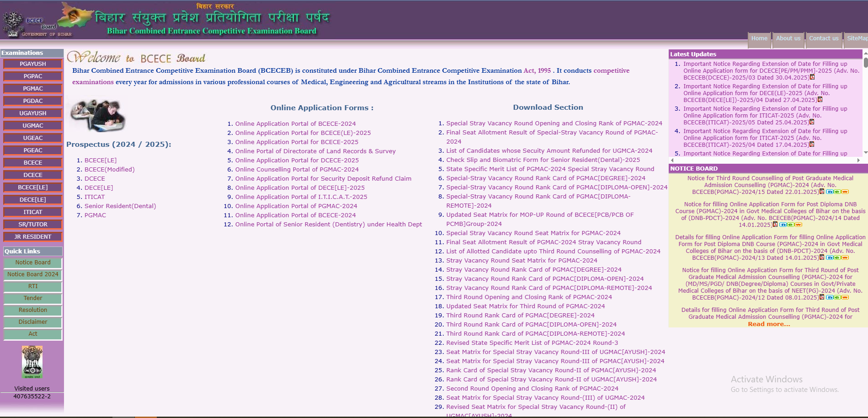The width and height of the screenshot is (868, 418).
Task: Click the students writing exam photo
Action: (x=98, y=115)
